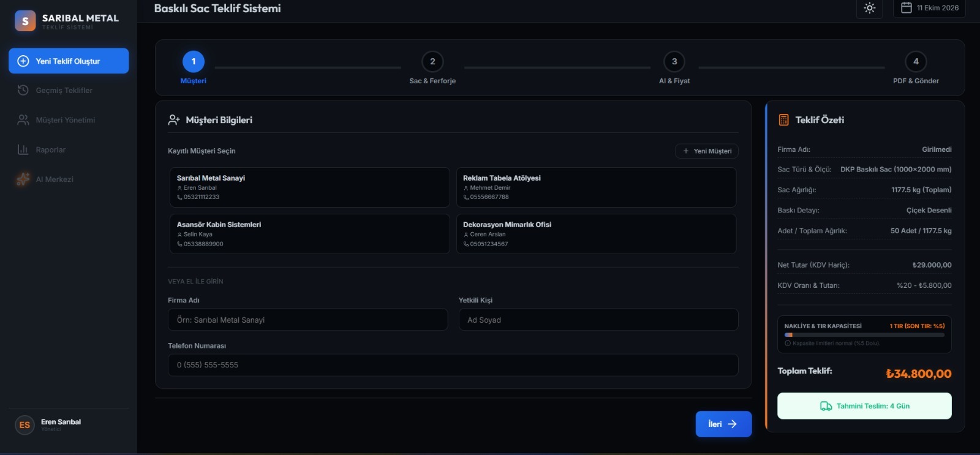Click the Geçmiş Teklifler history icon

pyautogui.click(x=23, y=91)
